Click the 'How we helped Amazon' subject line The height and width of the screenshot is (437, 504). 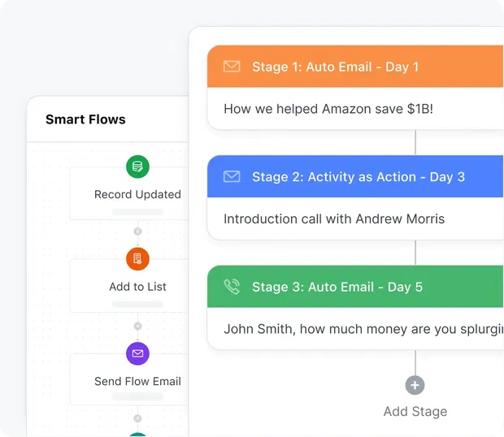[x=328, y=109]
